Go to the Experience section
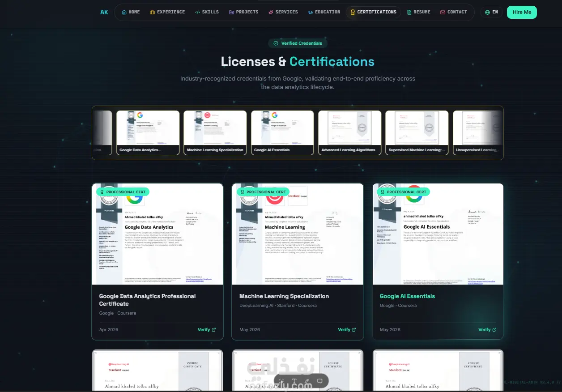The height and width of the screenshot is (392, 562). pos(167,12)
